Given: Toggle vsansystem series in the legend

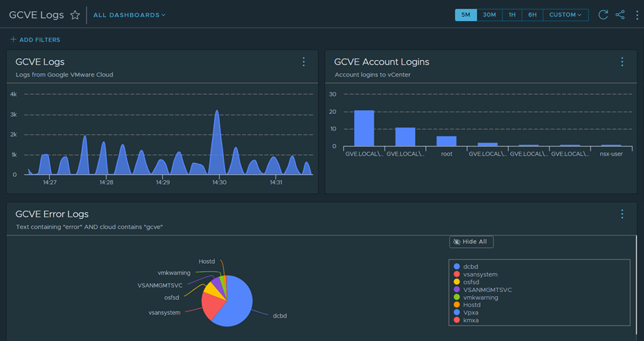Looking at the screenshot, I should click(x=480, y=274).
